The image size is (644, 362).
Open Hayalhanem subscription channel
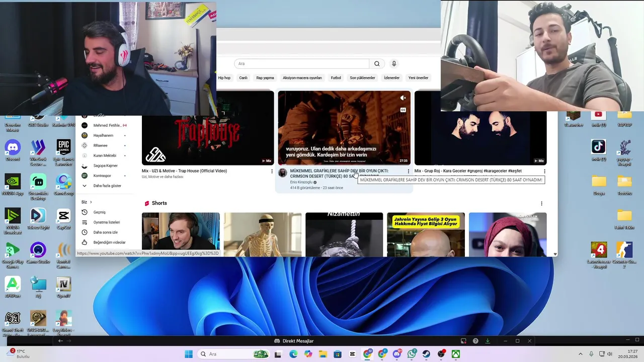(103, 135)
